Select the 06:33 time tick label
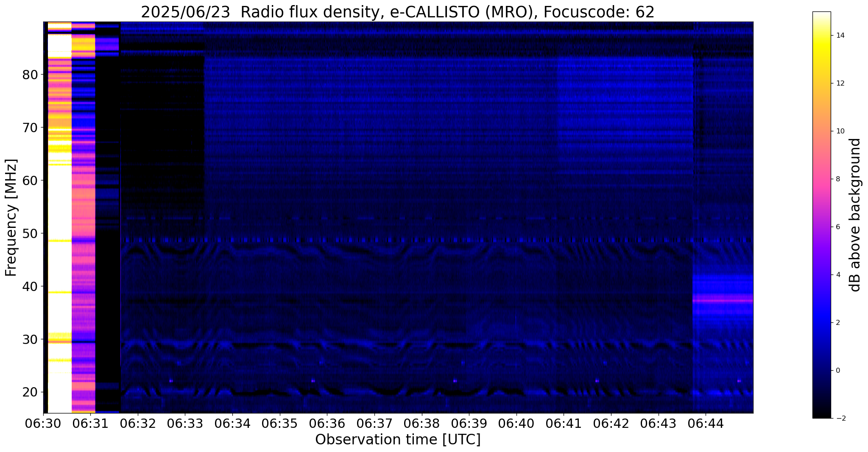 click(x=185, y=424)
